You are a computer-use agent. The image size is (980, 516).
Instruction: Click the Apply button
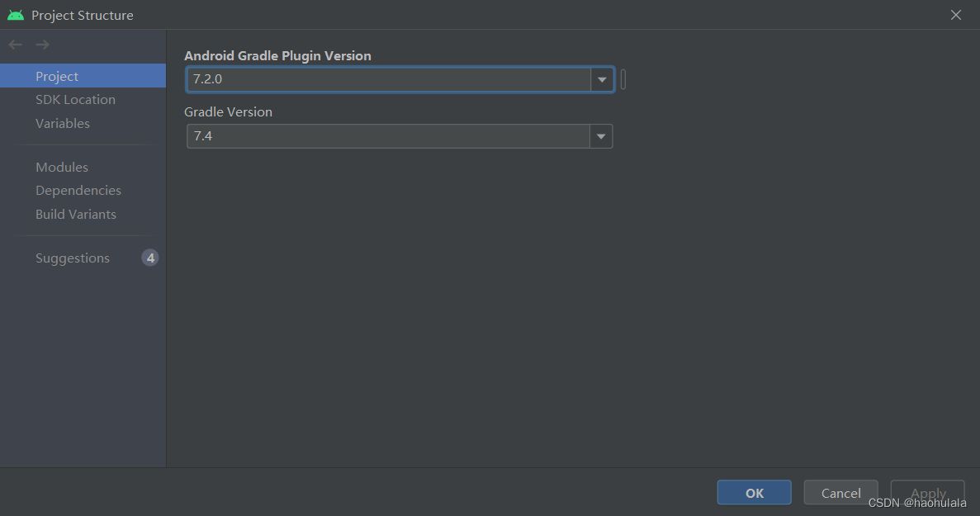tap(927, 492)
